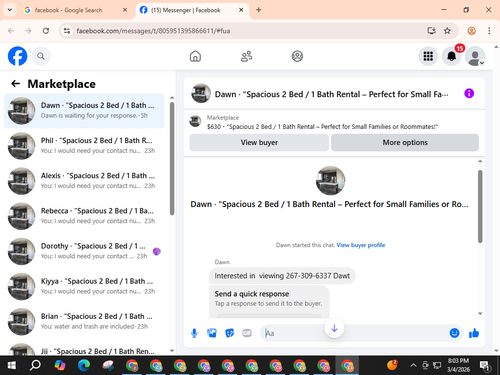500x375 pixels.
Task: Click the install app icon in address bar
Action: coord(431,31)
